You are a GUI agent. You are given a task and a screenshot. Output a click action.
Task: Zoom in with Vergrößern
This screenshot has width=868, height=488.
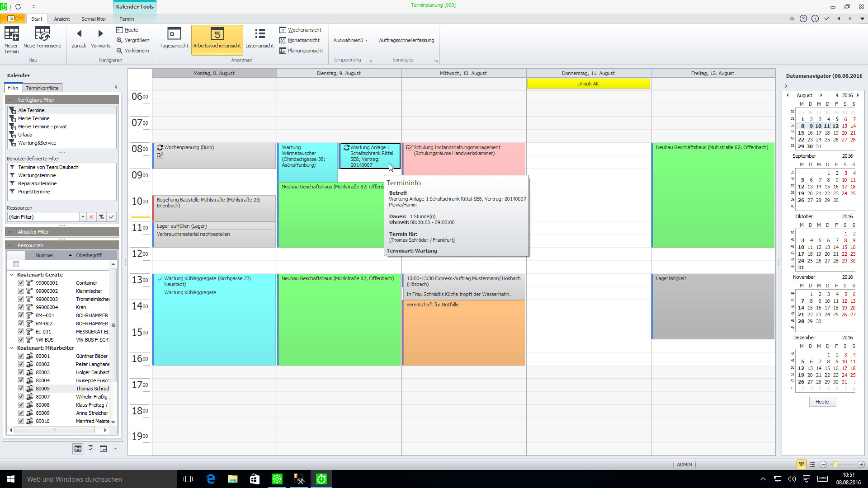point(132,40)
